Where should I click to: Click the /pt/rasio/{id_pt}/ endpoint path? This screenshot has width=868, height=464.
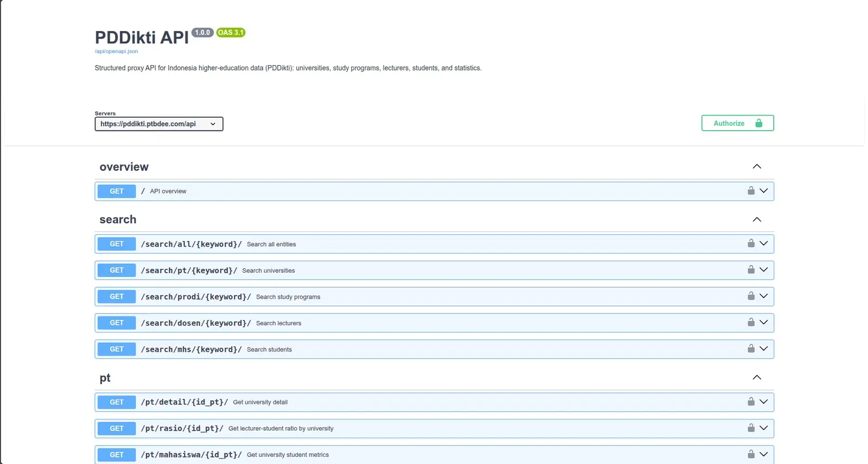click(x=182, y=429)
